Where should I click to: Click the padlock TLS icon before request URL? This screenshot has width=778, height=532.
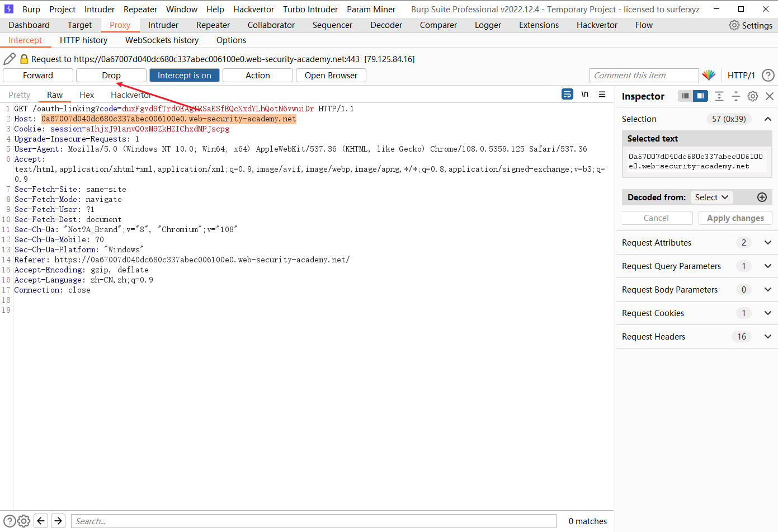[x=24, y=59]
